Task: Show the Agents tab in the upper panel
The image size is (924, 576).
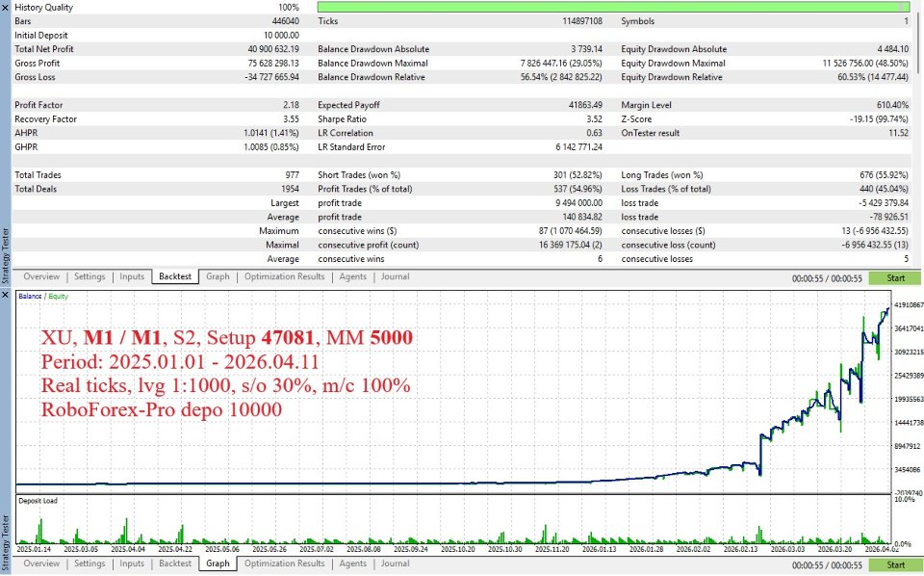Action: pos(353,276)
